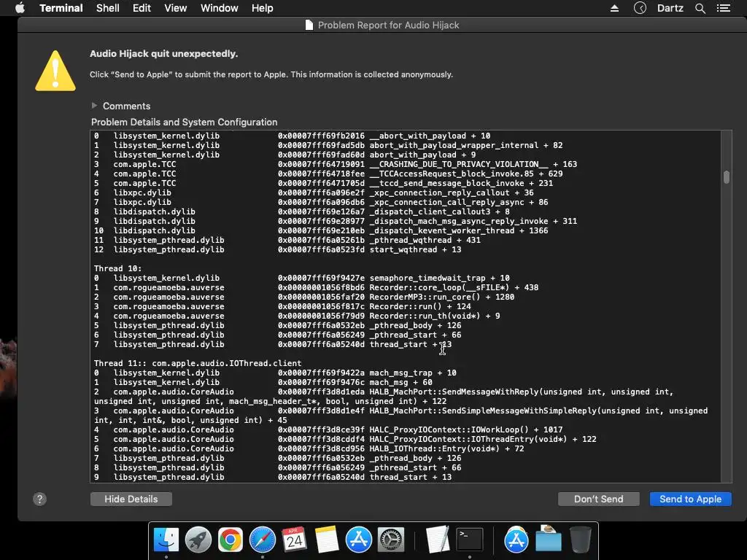Open the folder stack in the Dock
747x560 pixels.
549,539
